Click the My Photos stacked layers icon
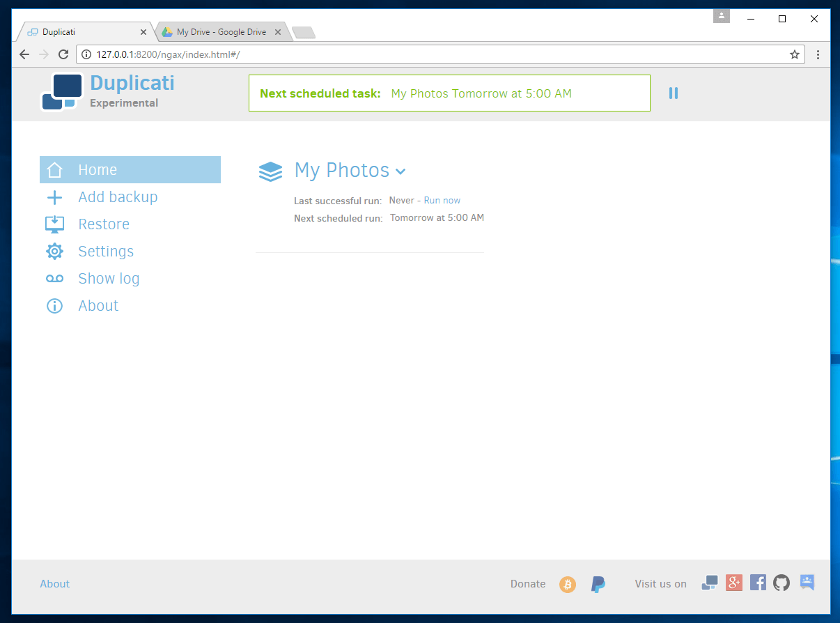 [270, 171]
